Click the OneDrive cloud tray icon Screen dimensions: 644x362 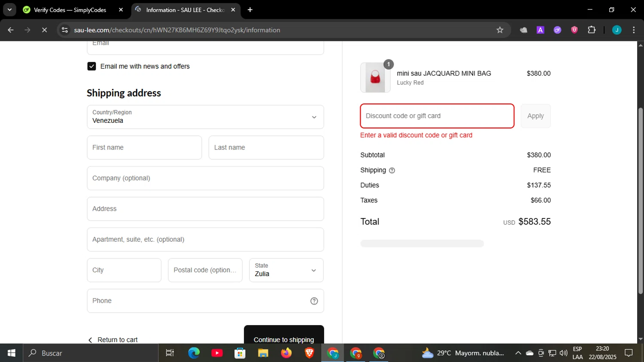(530, 353)
